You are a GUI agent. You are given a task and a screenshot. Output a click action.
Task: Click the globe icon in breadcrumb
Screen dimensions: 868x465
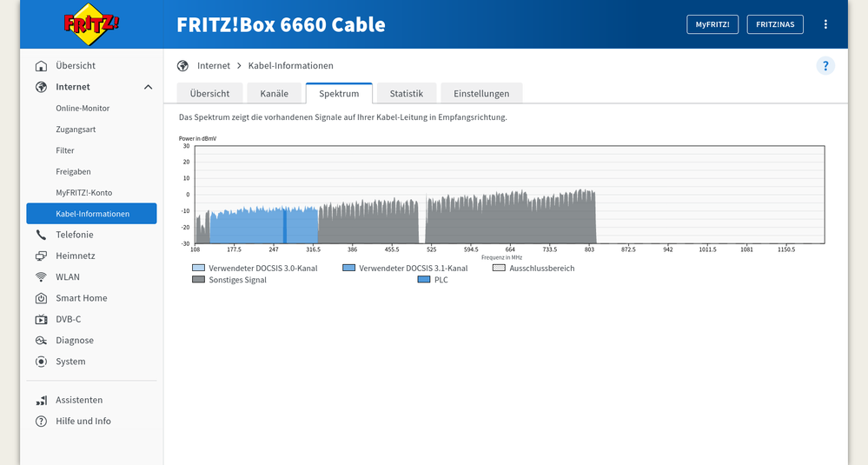182,66
